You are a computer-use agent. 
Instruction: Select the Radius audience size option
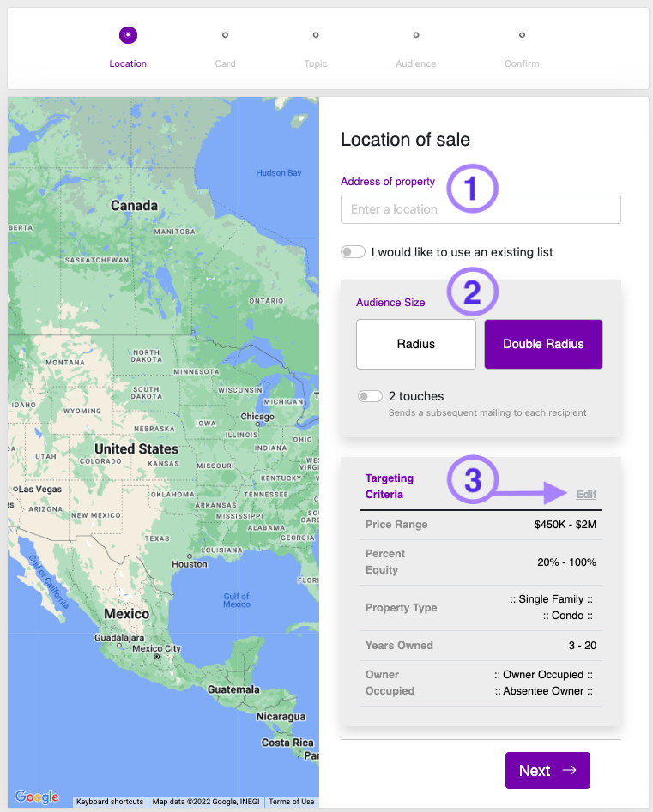[x=416, y=344]
